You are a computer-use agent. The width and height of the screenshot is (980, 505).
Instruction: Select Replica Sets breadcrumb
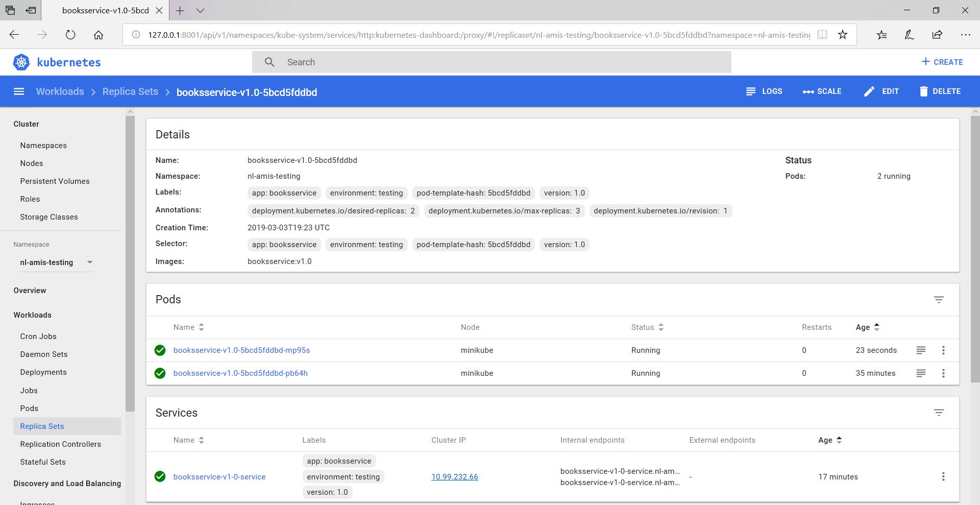pyautogui.click(x=130, y=91)
